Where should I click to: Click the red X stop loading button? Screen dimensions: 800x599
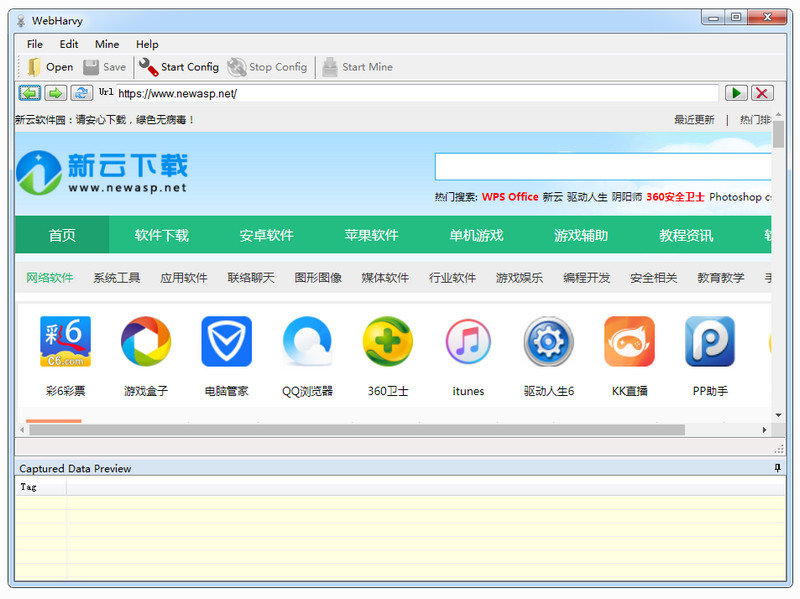762,93
